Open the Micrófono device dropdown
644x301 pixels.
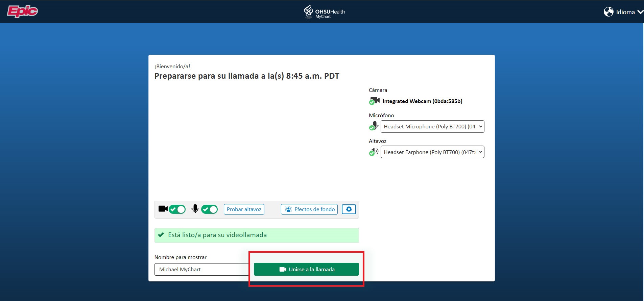(432, 127)
